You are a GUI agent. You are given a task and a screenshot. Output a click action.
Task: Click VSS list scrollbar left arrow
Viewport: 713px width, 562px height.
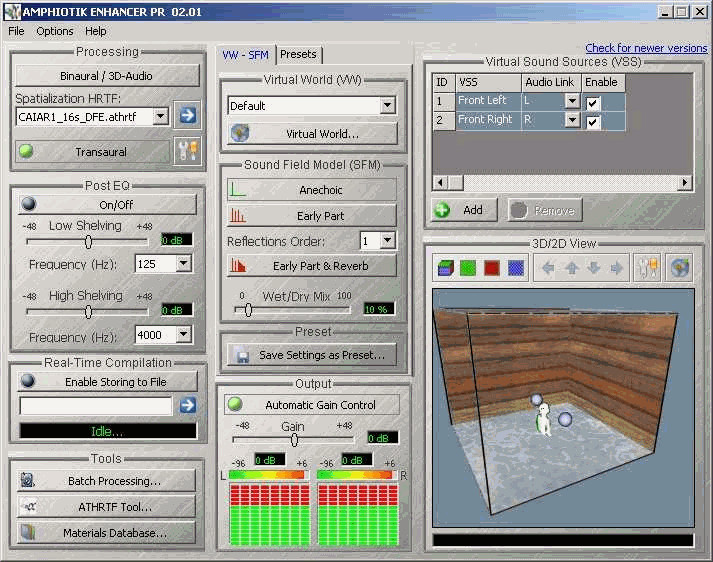pos(440,182)
